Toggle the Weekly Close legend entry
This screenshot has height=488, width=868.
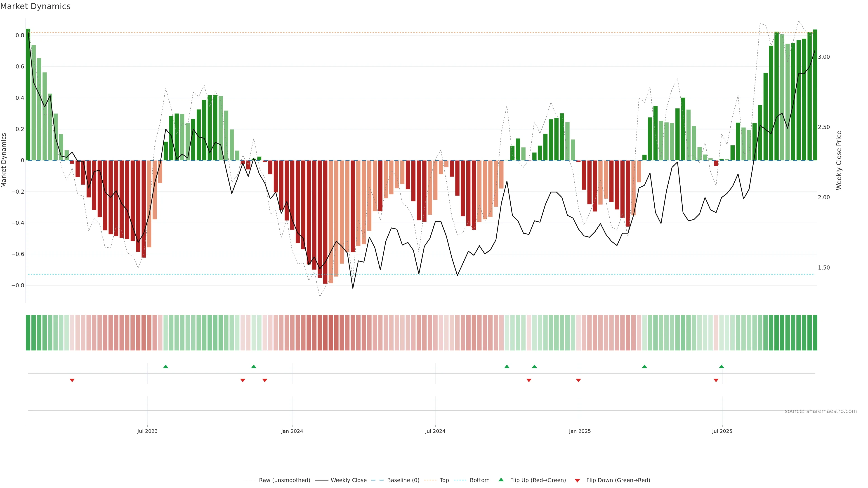pyautogui.click(x=348, y=480)
